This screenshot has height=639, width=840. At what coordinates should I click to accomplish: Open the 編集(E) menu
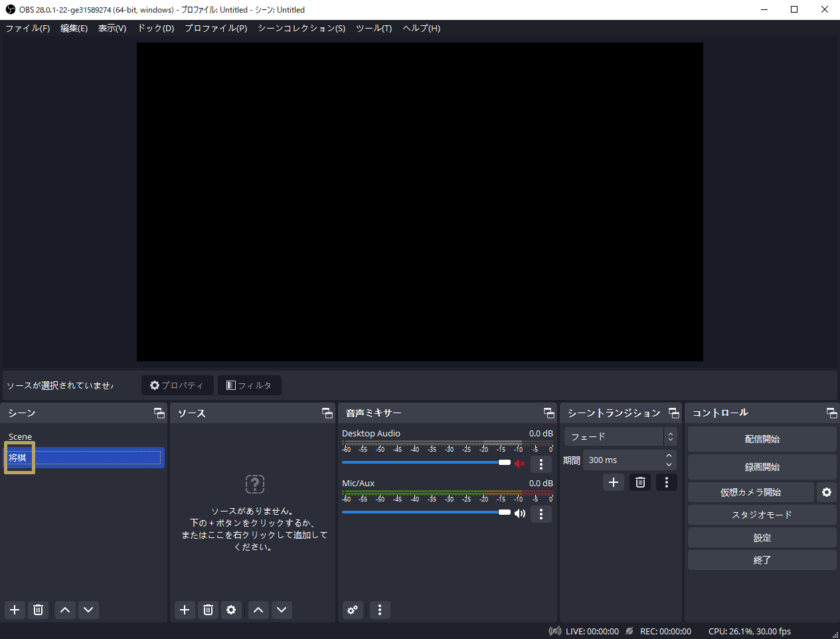[74, 28]
